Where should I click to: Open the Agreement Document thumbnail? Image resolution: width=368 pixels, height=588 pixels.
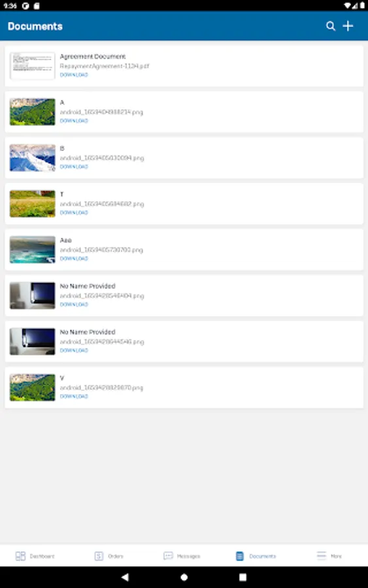pos(32,66)
